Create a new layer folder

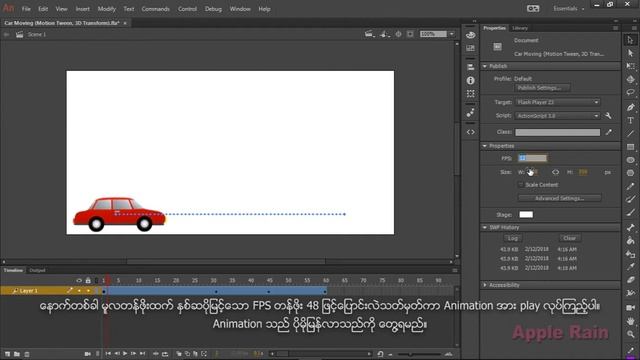(x=17, y=354)
